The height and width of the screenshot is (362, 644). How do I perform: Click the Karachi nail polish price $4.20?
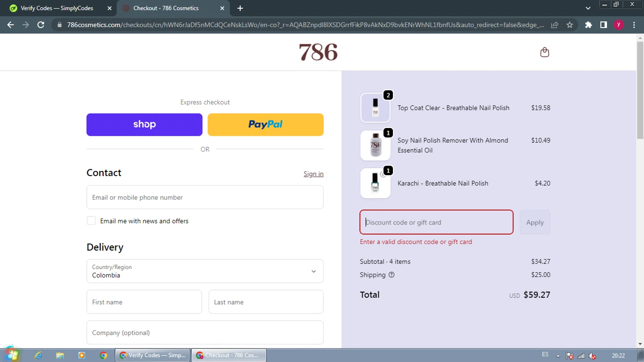[x=542, y=183]
